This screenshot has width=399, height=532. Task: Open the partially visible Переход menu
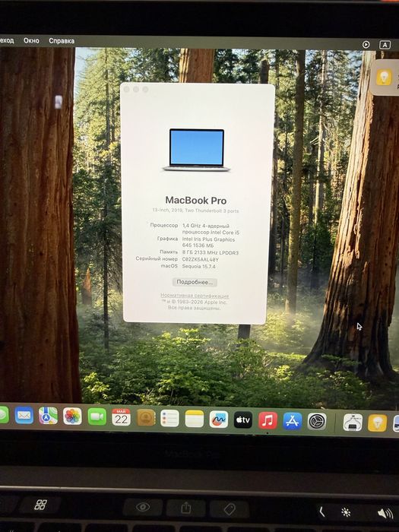(7, 40)
